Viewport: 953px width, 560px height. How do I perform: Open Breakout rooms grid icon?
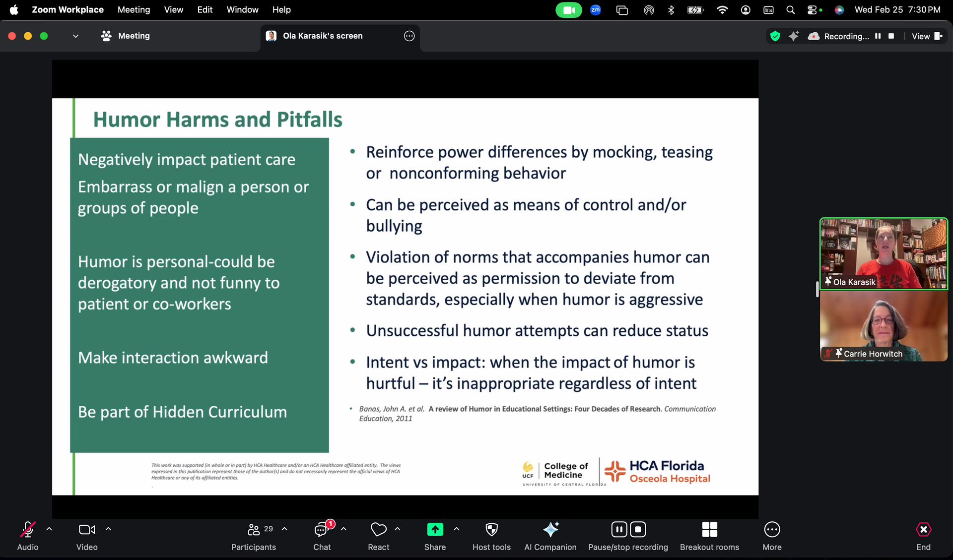click(x=709, y=530)
